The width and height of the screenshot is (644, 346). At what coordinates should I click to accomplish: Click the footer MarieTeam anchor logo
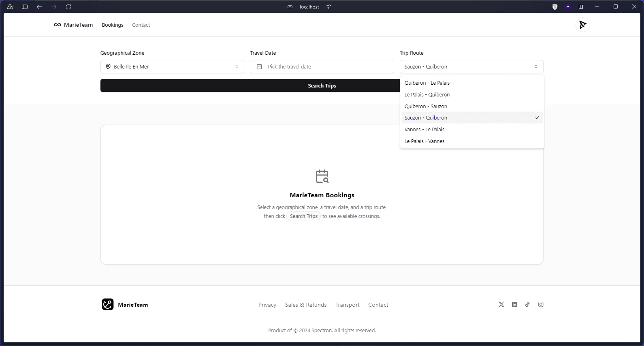(x=108, y=304)
